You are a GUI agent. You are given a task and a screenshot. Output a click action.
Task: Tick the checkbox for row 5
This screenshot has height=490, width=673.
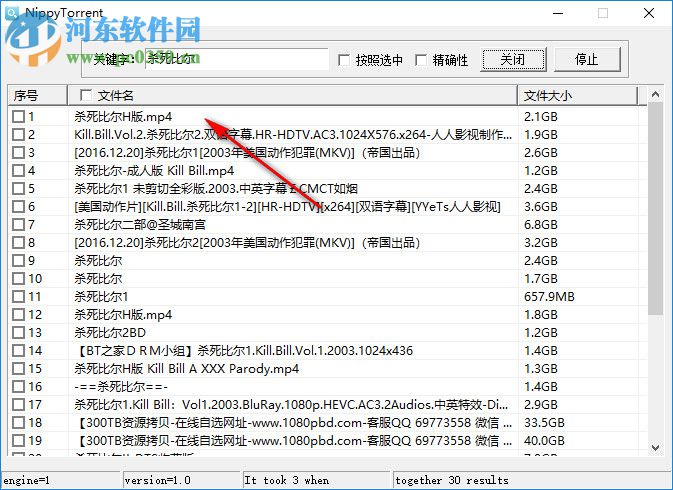click(18, 189)
